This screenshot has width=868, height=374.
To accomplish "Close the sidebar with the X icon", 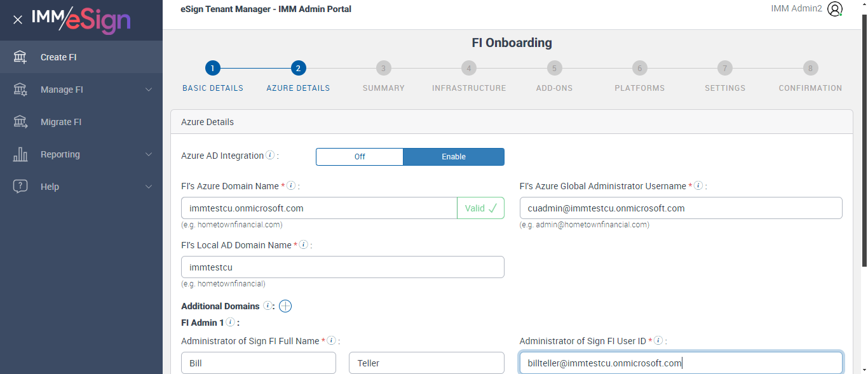I will tap(18, 20).
